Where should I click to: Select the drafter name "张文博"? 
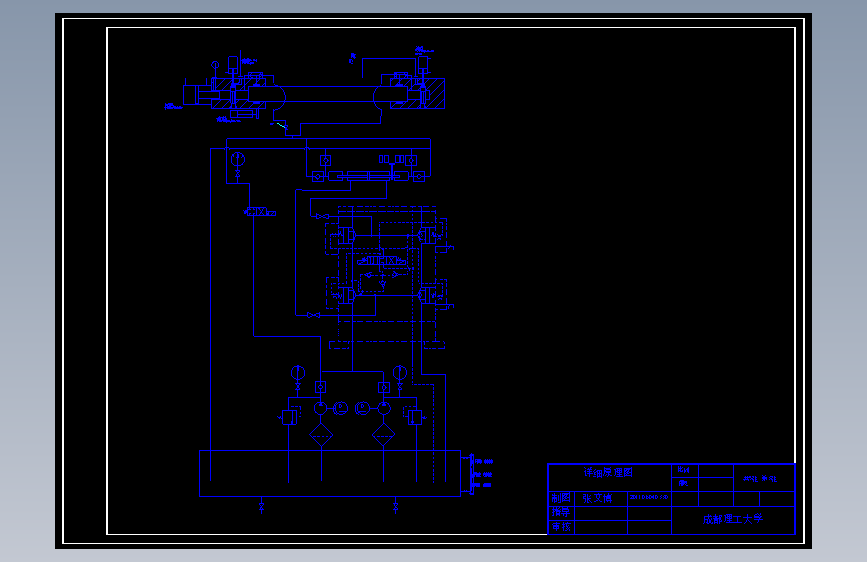click(597, 498)
